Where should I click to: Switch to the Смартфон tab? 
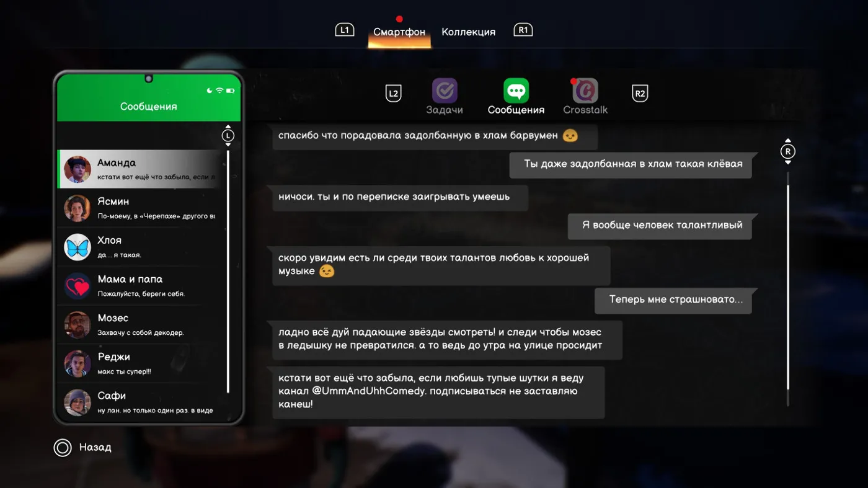click(399, 32)
